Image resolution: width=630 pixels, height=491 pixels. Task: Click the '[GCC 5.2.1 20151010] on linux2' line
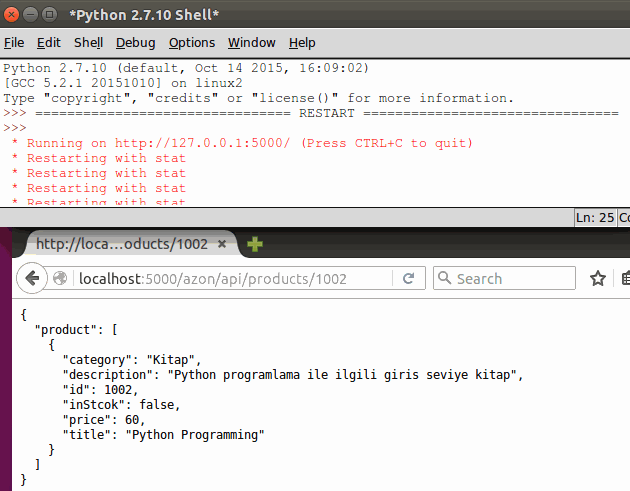[x=123, y=83]
